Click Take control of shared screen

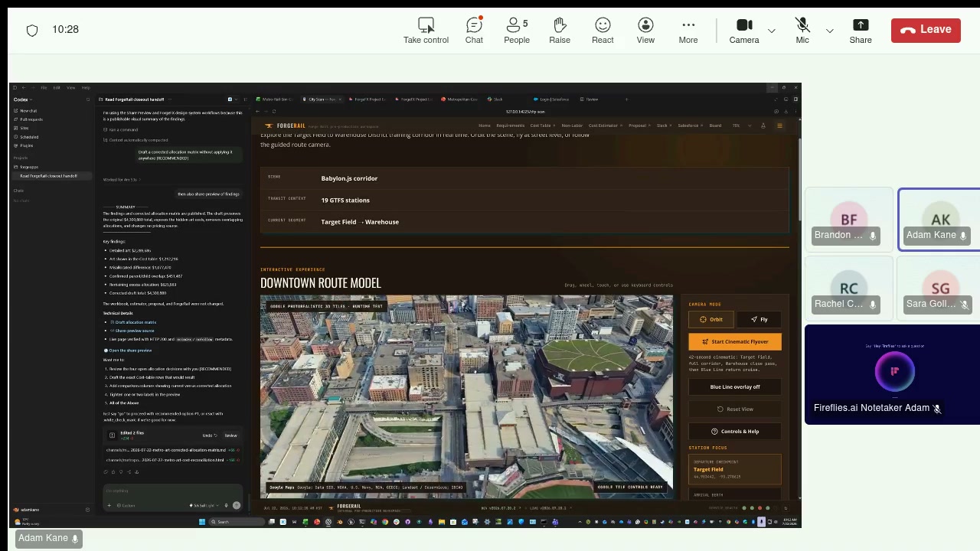(426, 30)
